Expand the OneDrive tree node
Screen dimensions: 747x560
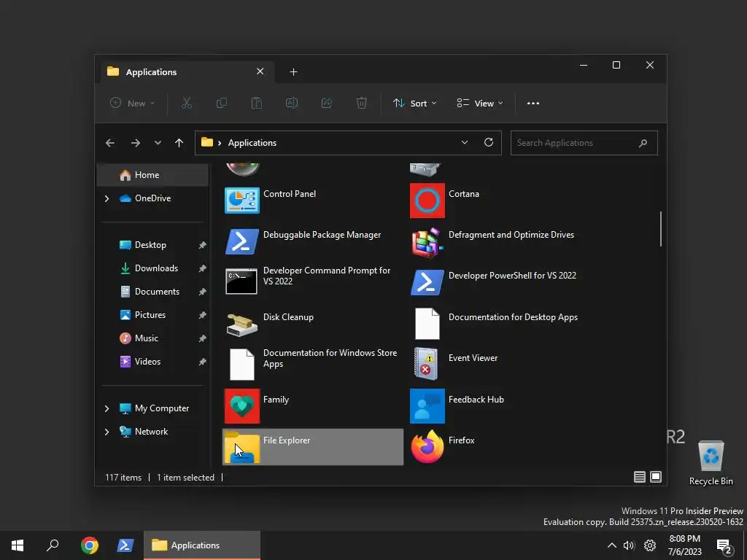click(107, 198)
